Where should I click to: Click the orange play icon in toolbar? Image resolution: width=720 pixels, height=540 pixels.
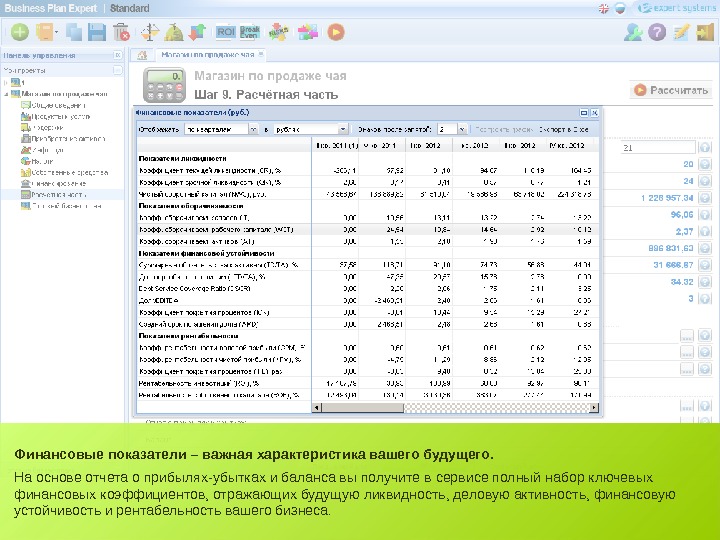click(x=336, y=32)
